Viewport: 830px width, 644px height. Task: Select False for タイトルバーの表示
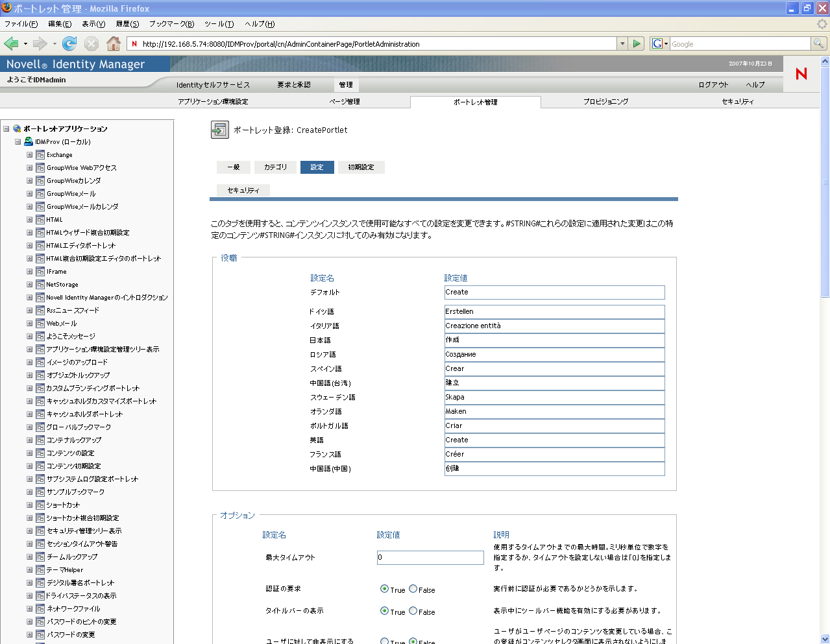pos(413,611)
